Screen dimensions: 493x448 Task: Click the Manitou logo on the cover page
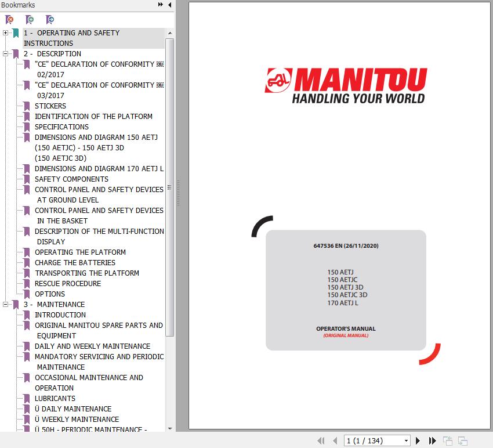(x=346, y=86)
